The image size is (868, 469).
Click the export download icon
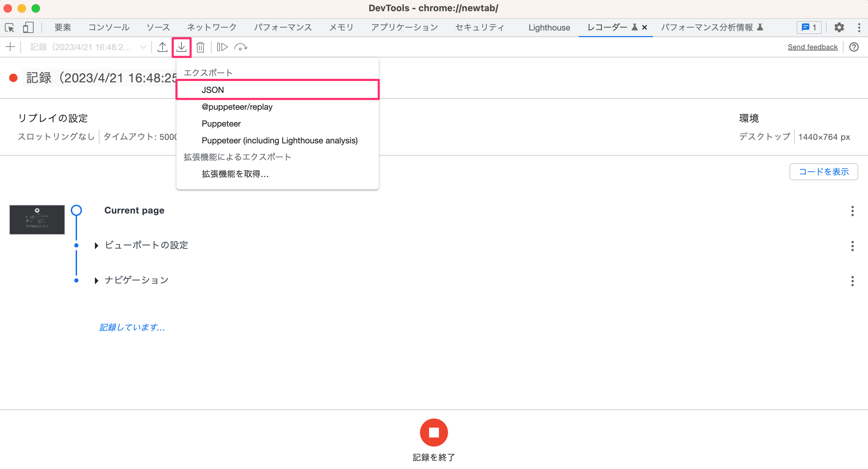tap(181, 47)
